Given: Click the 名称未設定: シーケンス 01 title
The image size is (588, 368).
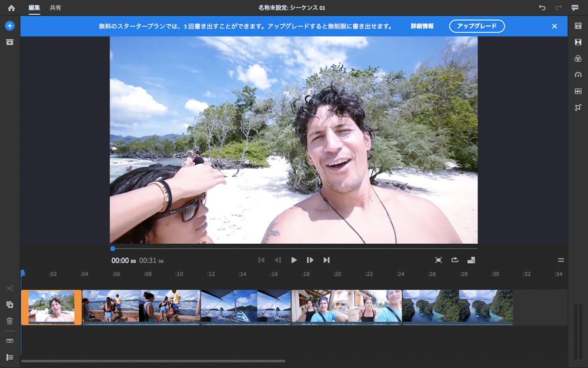Looking at the screenshot, I should point(292,8).
